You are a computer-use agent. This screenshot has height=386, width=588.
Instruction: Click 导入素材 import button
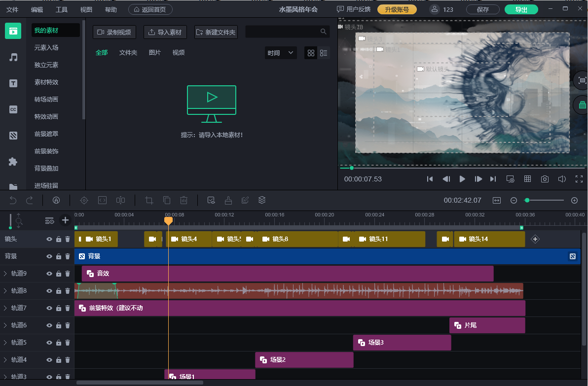coord(165,32)
